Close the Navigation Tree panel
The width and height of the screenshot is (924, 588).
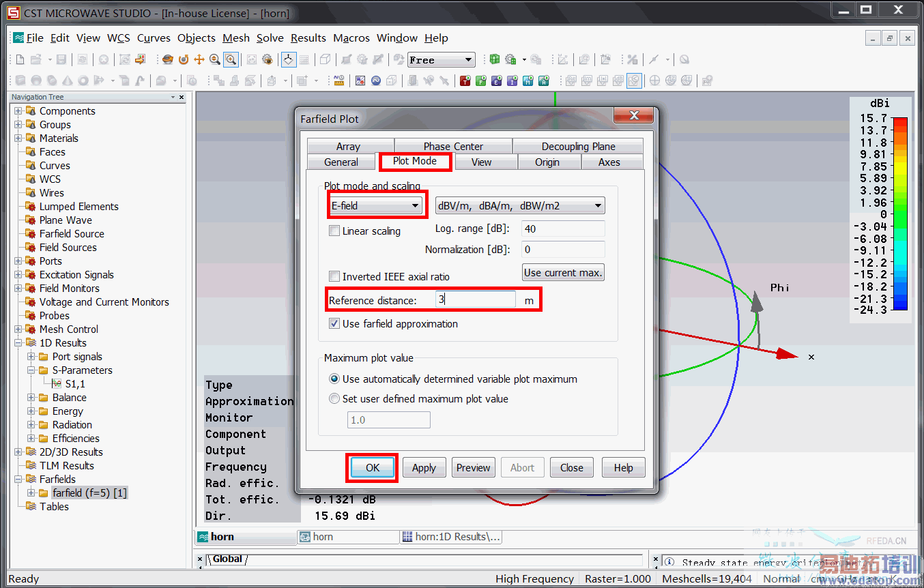pyautogui.click(x=182, y=97)
